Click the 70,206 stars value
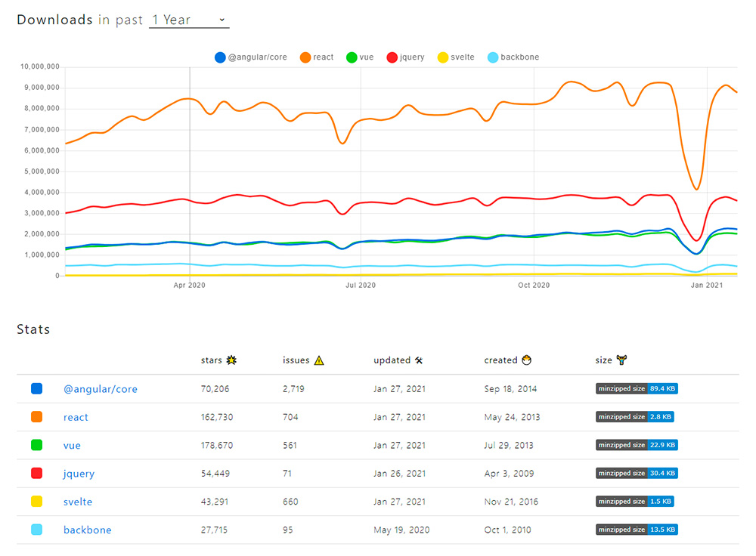Image resolution: width=756 pixels, height=556 pixels. coord(215,389)
